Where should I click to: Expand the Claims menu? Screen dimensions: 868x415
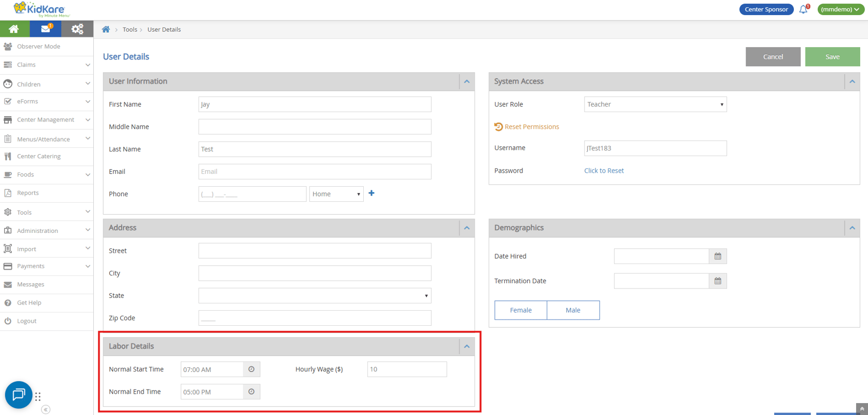tap(47, 65)
